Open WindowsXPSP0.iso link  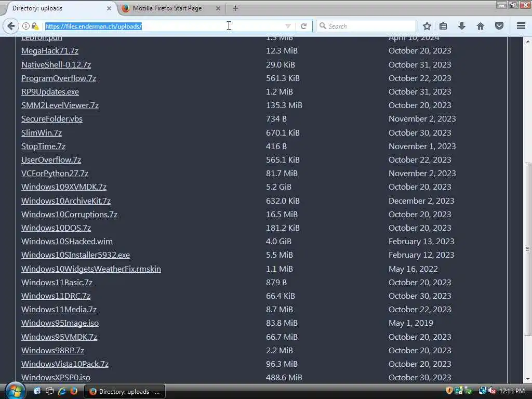[56, 378]
